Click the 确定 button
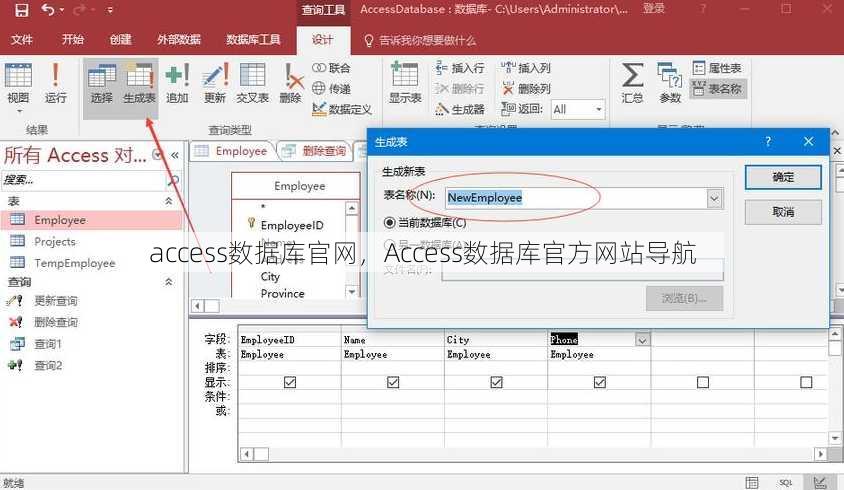 [783, 177]
